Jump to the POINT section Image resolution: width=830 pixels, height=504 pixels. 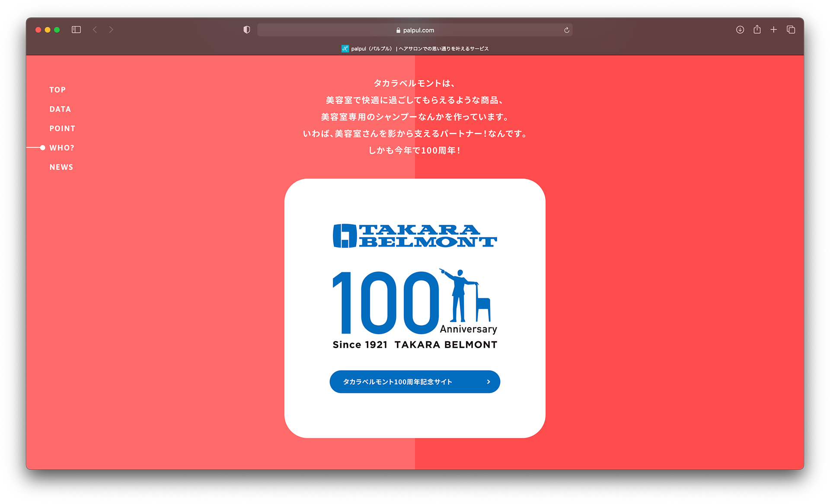(62, 129)
